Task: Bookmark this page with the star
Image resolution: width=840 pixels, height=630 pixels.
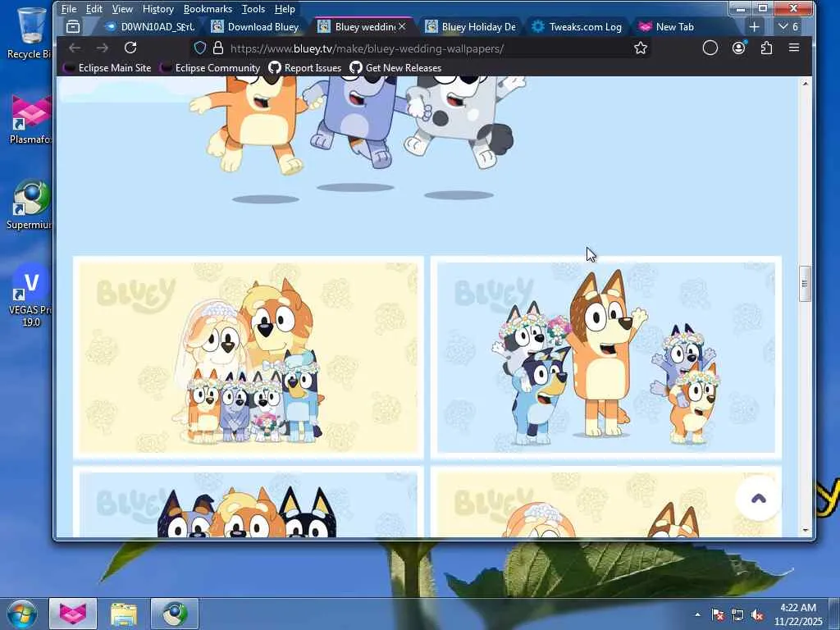Action: point(640,48)
